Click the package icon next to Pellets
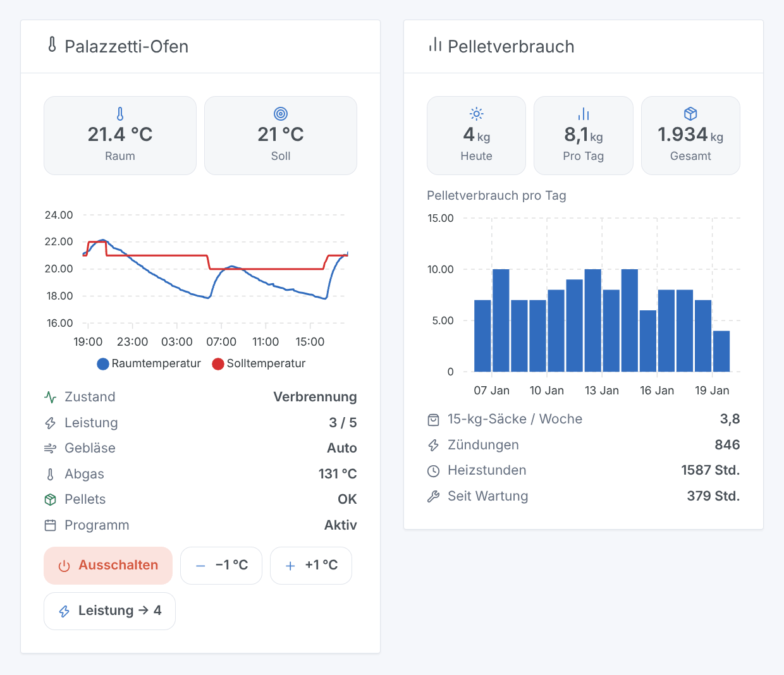Image resolution: width=784 pixels, height=675 pixels. pos(51,499)
